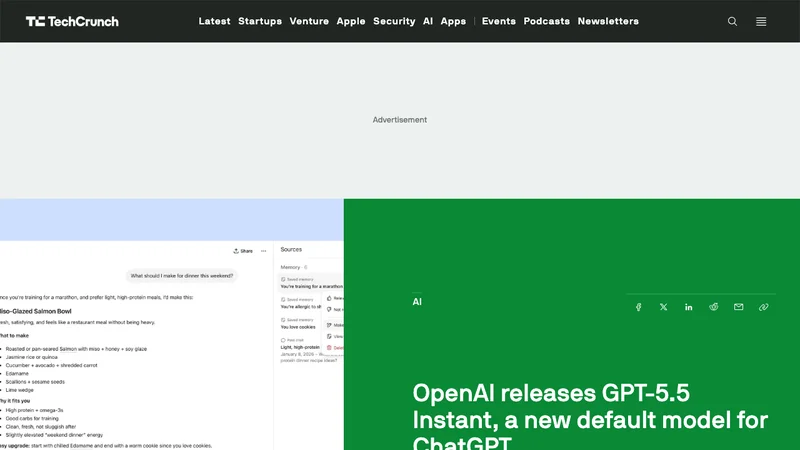Viewport: 800px width, 450px height.
Task: Open the search icon in header
Action: (x=732, y=21)
